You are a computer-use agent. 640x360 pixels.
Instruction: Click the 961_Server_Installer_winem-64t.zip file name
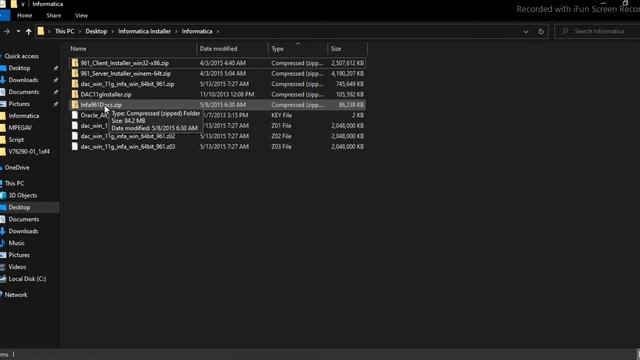(126, 73)
